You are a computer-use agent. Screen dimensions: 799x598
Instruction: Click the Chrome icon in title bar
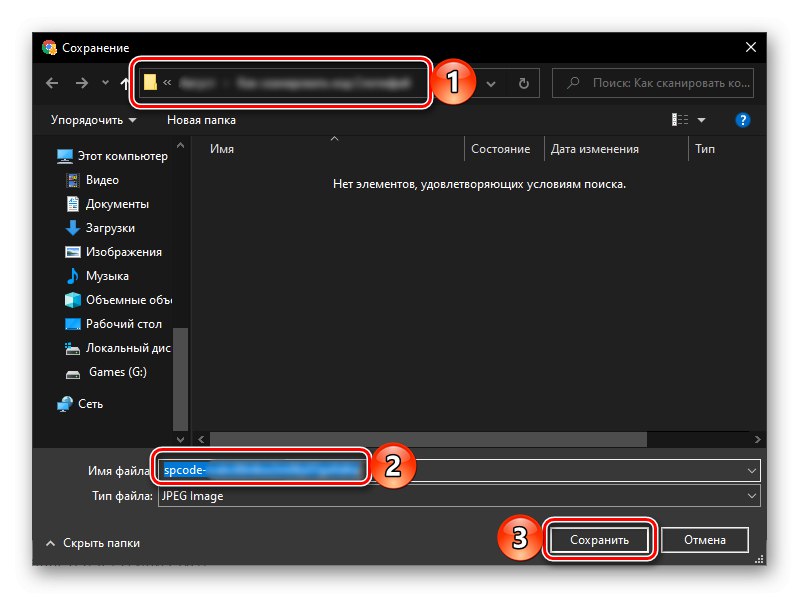(49, 47)
